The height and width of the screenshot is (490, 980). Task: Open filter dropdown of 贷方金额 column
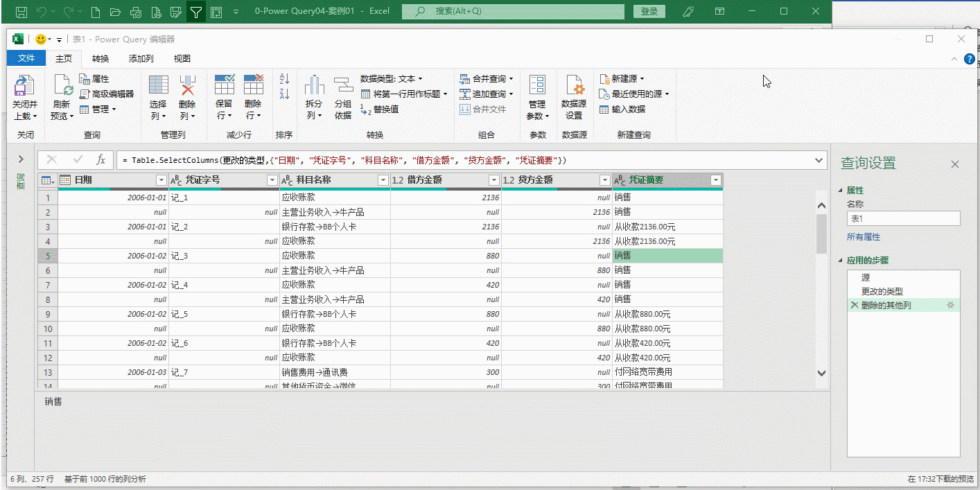[605, 180]
